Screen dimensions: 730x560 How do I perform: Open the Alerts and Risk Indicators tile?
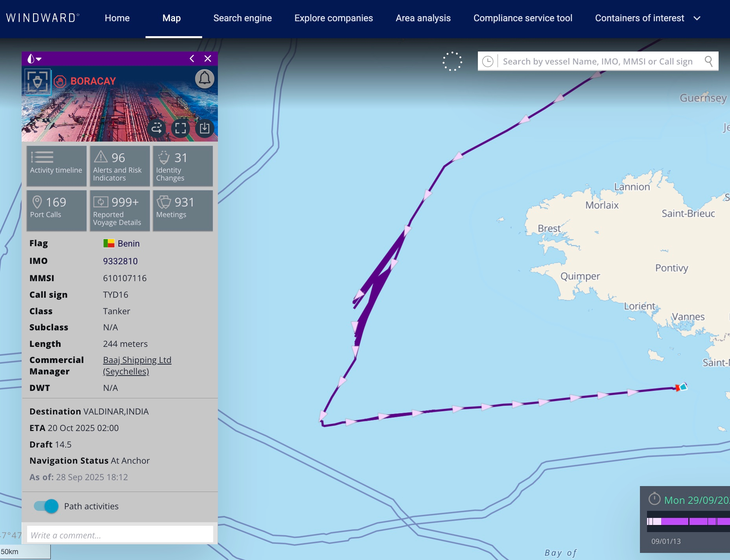tap(120, 166)
